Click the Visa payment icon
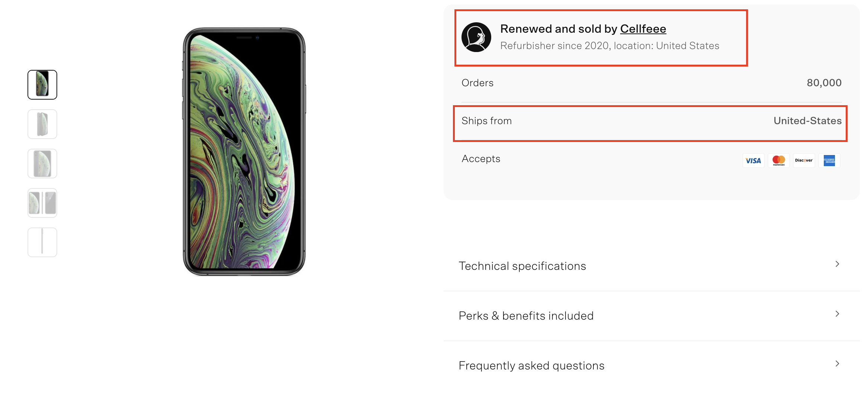The height and width of the screenshot is (394, 868). point(753,161)
